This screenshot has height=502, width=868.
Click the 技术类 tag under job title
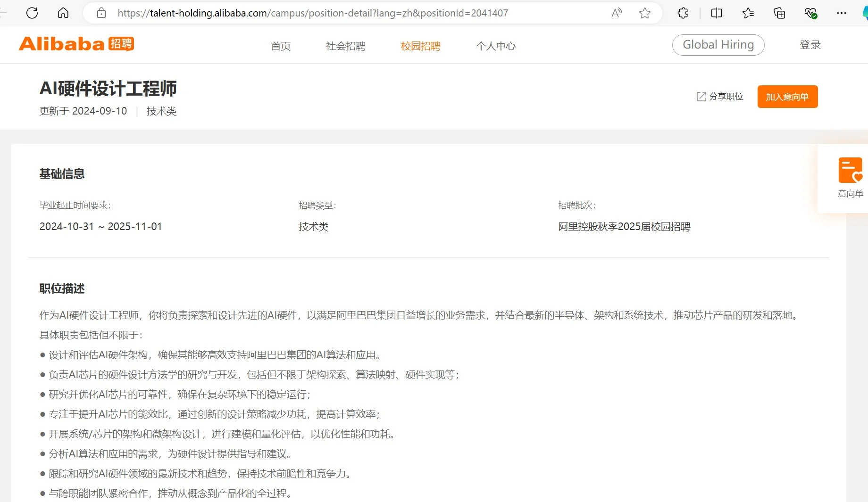pos(161,111)
